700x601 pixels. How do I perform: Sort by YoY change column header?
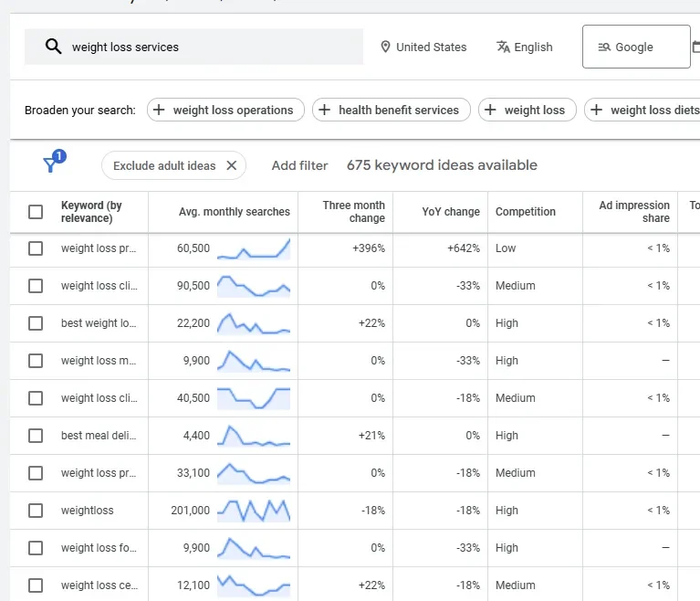point(450,212)
